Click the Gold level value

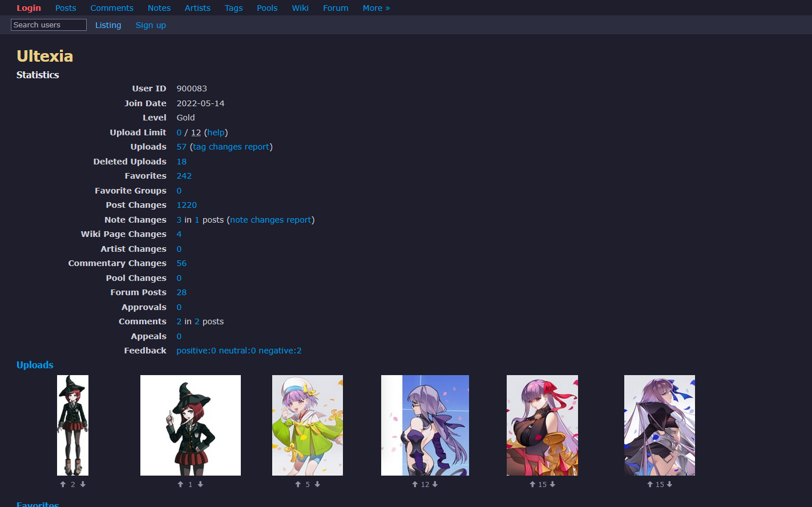(185, 118)
